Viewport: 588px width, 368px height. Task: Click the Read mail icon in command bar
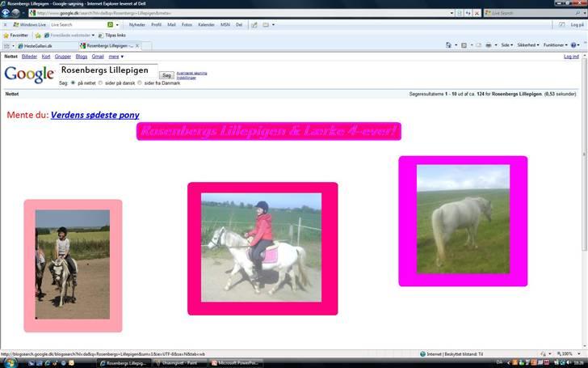click(478, 45)
